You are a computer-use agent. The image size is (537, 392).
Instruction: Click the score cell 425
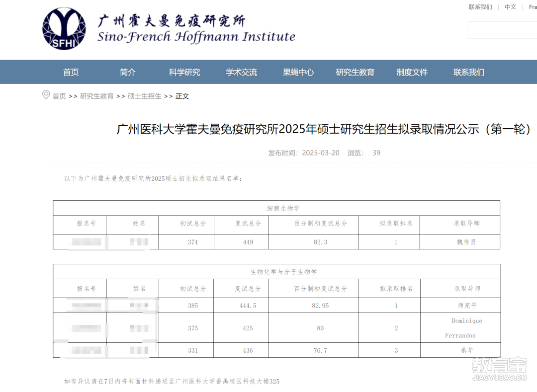click(x=248, y=328)
